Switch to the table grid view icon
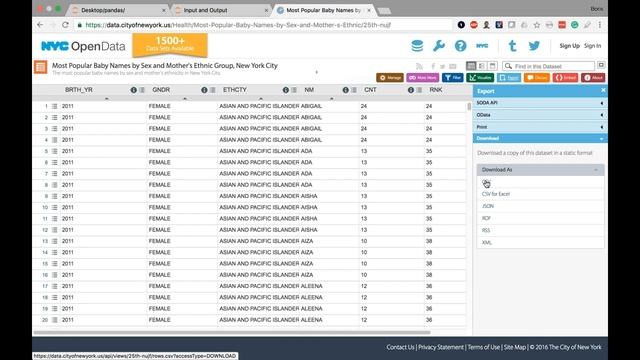The width and height of the screenshot is (640, 360). 471,66
